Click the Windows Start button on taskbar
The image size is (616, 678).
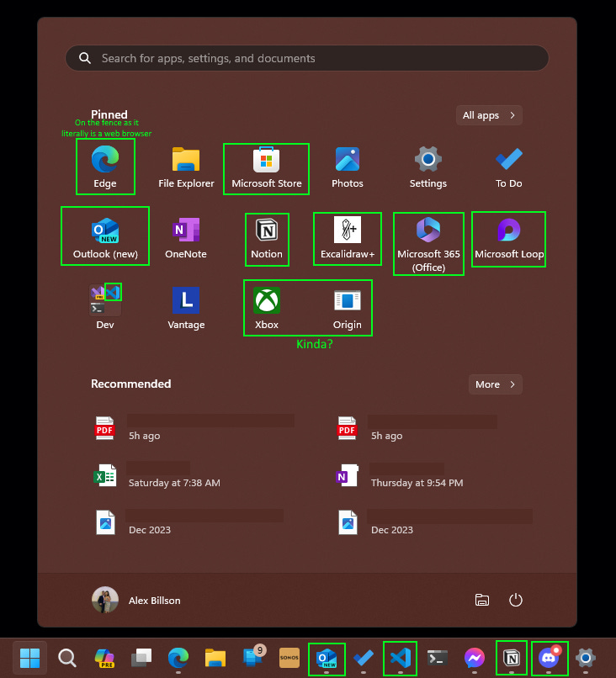(x=29, y=658)
